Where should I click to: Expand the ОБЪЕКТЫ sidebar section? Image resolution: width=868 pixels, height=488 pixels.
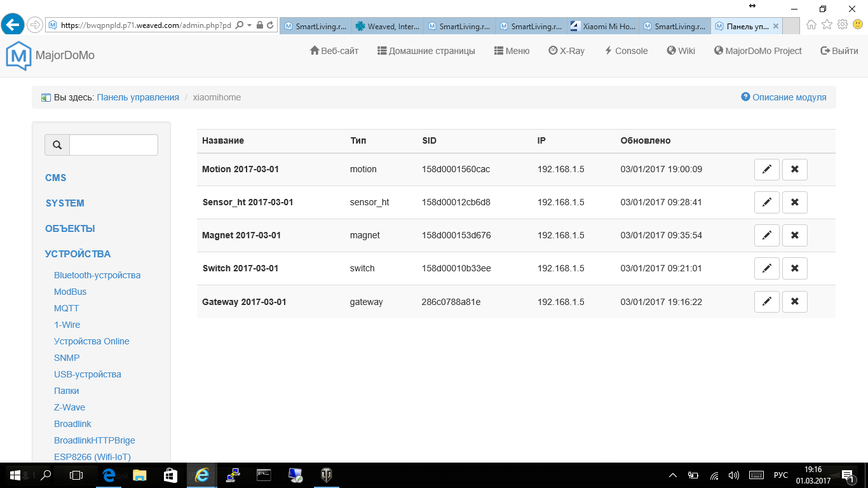tap(70, 229)
